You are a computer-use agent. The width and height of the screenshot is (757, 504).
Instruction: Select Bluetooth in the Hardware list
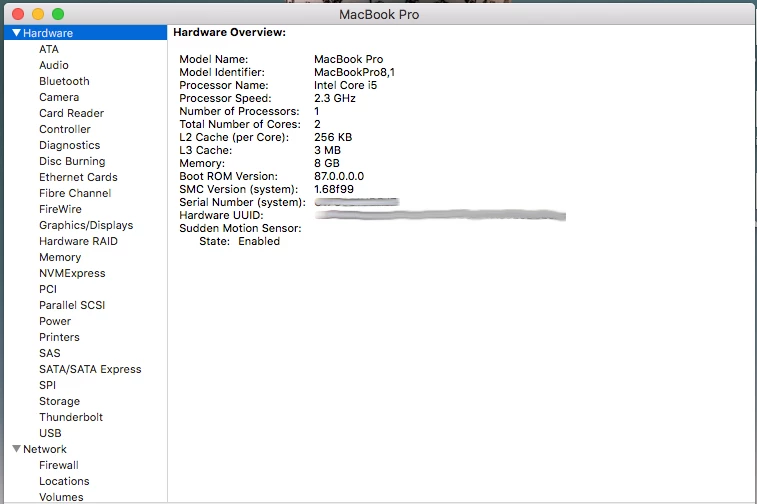click(x=64, y=81)
